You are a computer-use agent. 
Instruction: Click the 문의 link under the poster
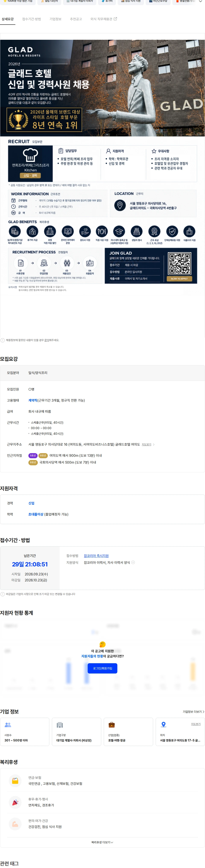pyautogui.click(x=47, y=340)
